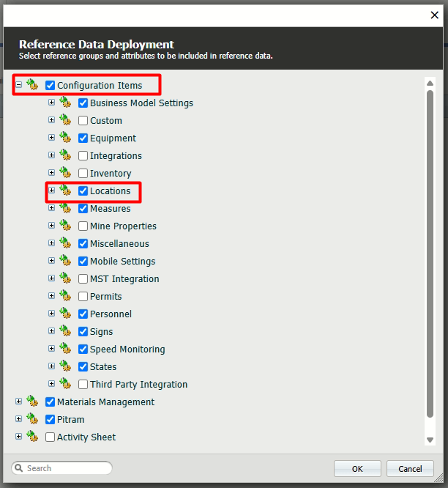
Task: Click the icon next to Materials Management
Action: [x=32, y=402]
